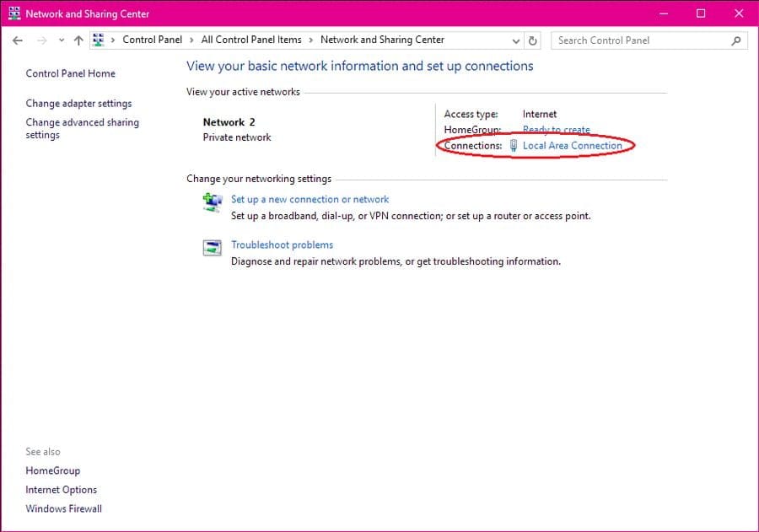This screenshot has height=532, width=759.
Task: Click the Search Control Panel field
Action: 639,40
